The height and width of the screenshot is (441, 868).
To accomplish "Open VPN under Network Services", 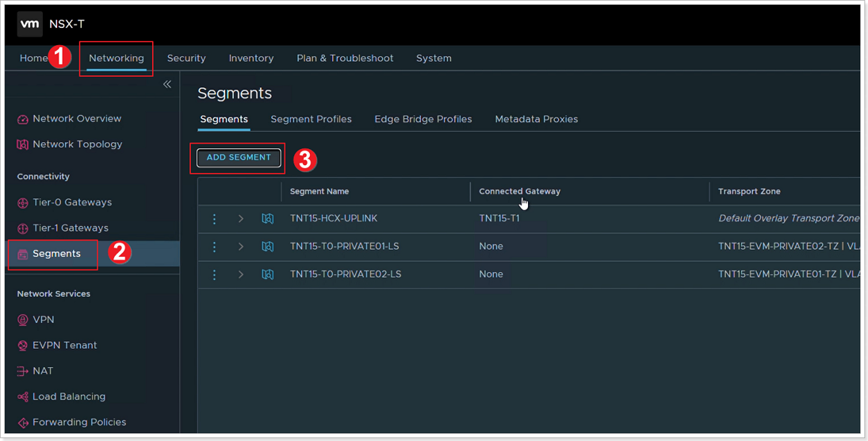I will click(43, 320).
